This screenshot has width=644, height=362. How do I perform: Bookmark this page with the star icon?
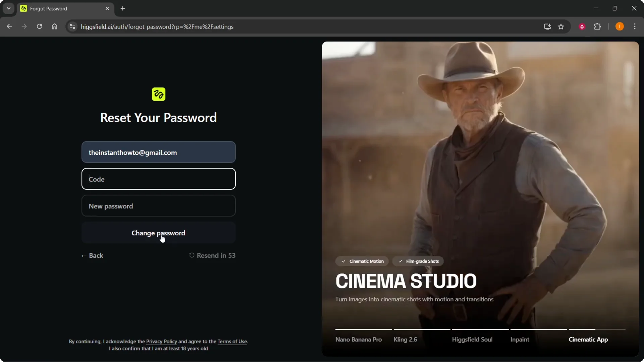[561, 26]
